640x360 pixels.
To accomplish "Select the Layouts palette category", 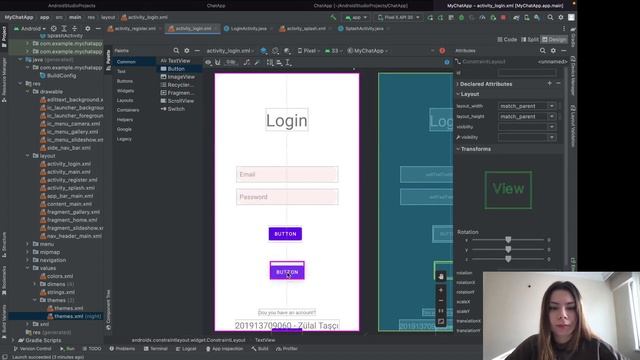I will click(125, 100).
